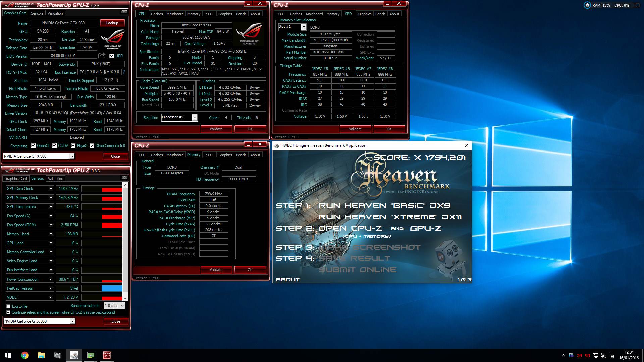The width and height of the screenshot is (644, 362).
Task: Click the camera icon in GPU-Z Sensors window
Action: 124,177
